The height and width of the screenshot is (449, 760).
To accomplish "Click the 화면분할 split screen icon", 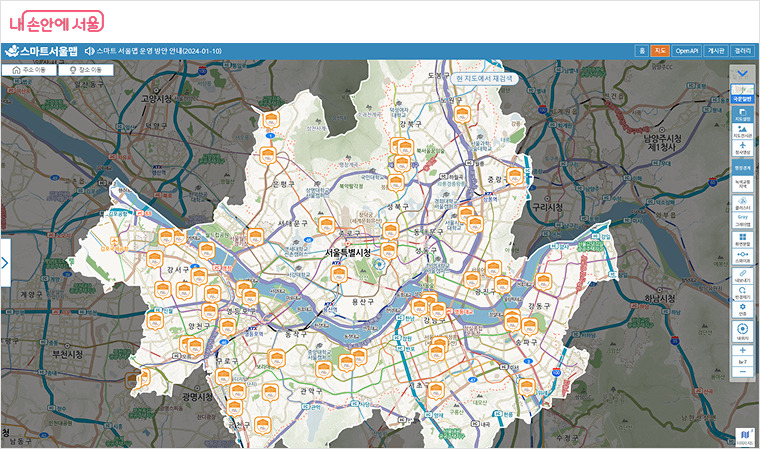I will click(742, 239).
